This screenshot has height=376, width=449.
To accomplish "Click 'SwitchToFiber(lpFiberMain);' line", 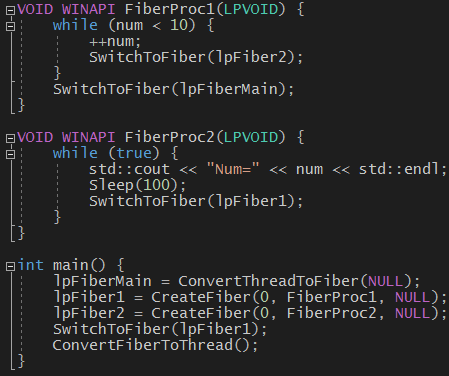I will [174, 89].
